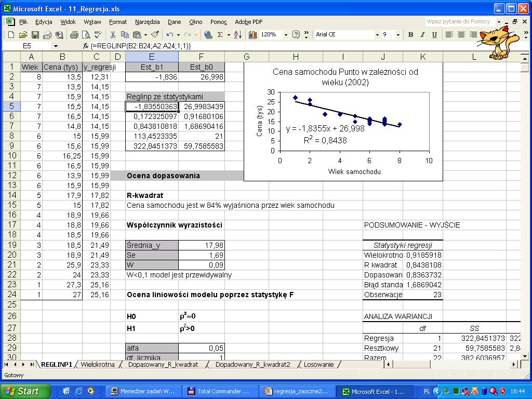Show more standard toolbar options chevron
532x399 pixels.
[x=307, y=35]
